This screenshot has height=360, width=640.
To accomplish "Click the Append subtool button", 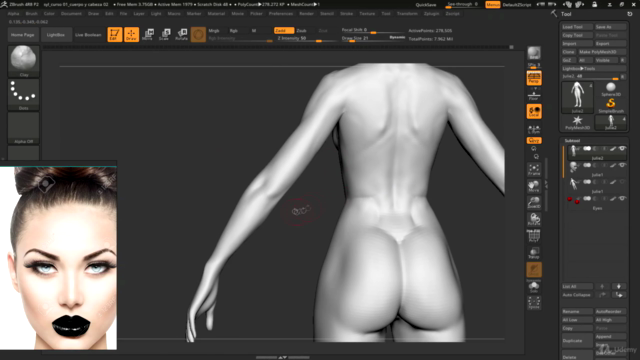I will coord(610,336).
